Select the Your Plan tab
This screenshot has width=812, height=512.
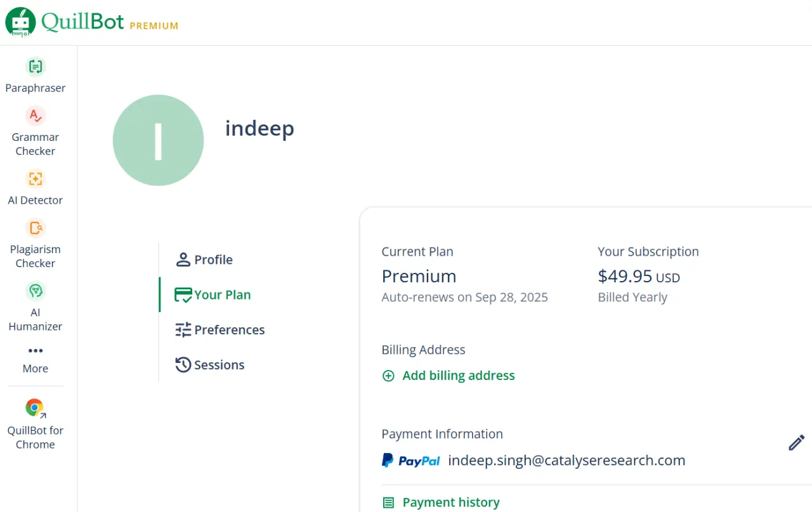[x=213, y=294]
